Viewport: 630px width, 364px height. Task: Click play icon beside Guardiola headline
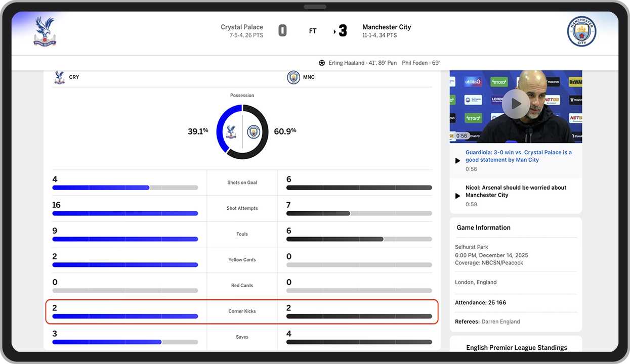point(457,161)
